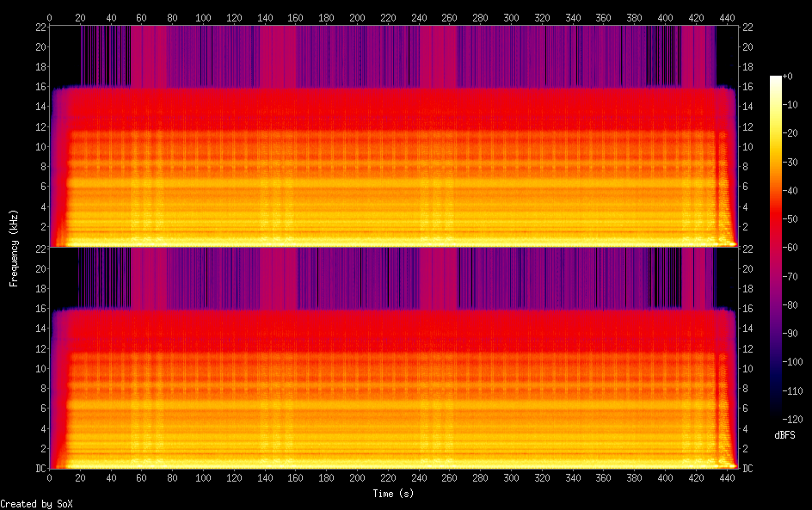Select the 220 tick on bottom time axis

(388, 478)
